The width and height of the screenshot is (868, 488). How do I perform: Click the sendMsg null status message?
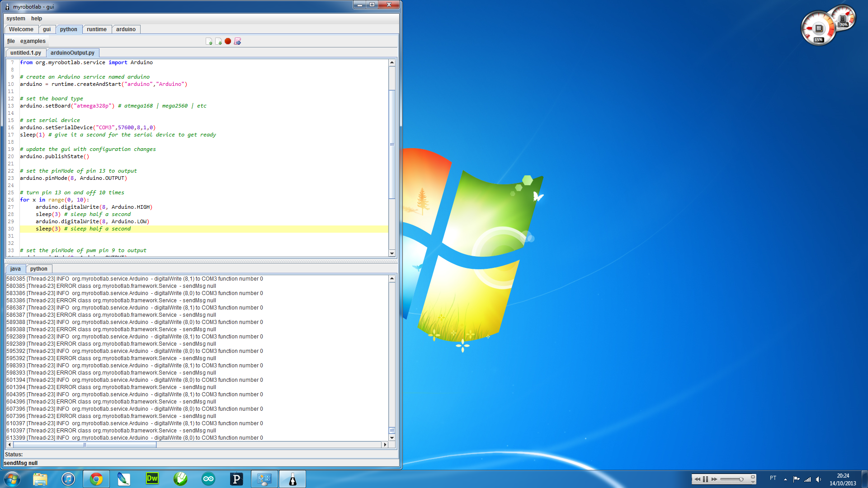[x=21, y=463]
